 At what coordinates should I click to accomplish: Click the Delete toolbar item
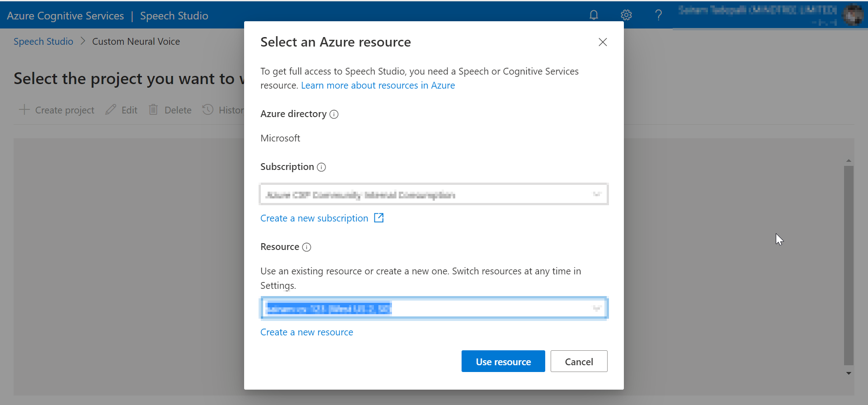pos(170,110)
